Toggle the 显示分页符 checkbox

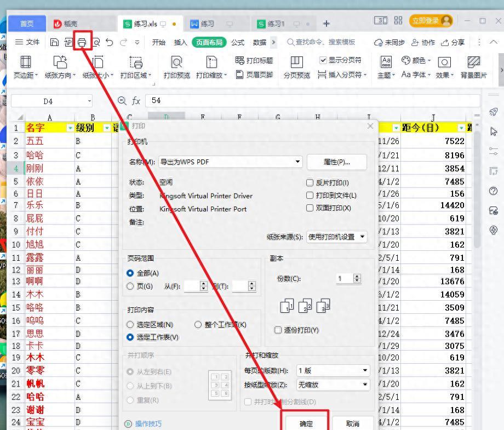tap(323, 60)
